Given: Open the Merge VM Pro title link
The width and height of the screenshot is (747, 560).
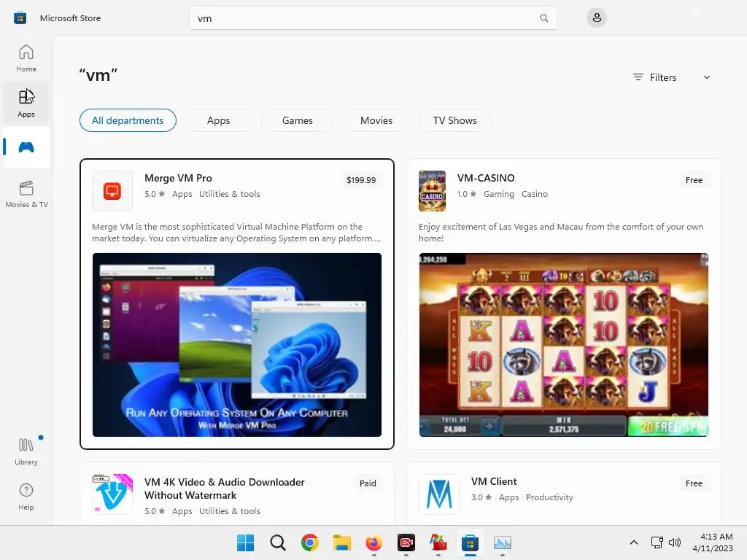Looking at the screenshot, I should point(178,178).
